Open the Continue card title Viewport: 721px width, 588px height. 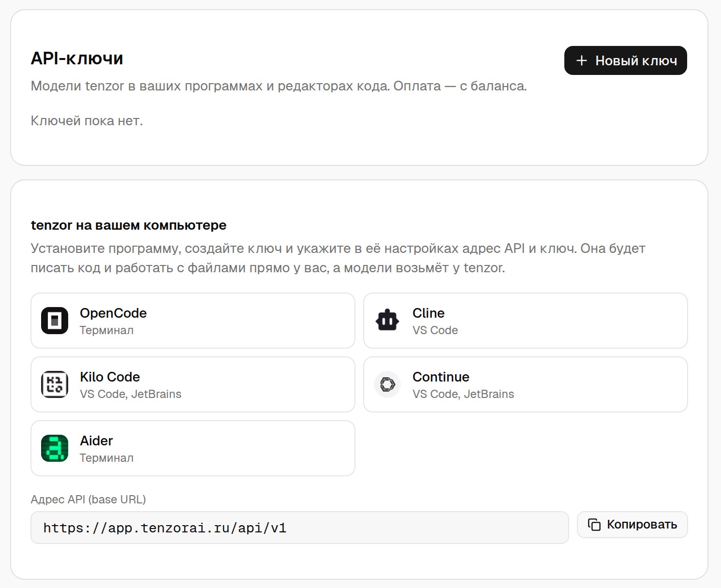point(441,377)
